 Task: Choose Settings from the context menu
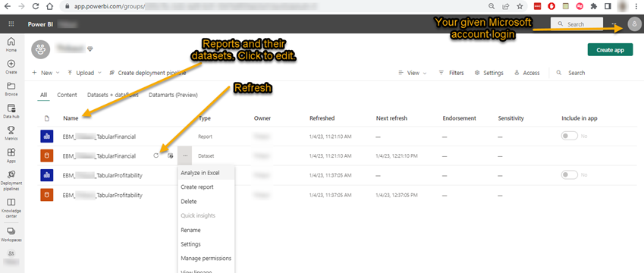206,244
